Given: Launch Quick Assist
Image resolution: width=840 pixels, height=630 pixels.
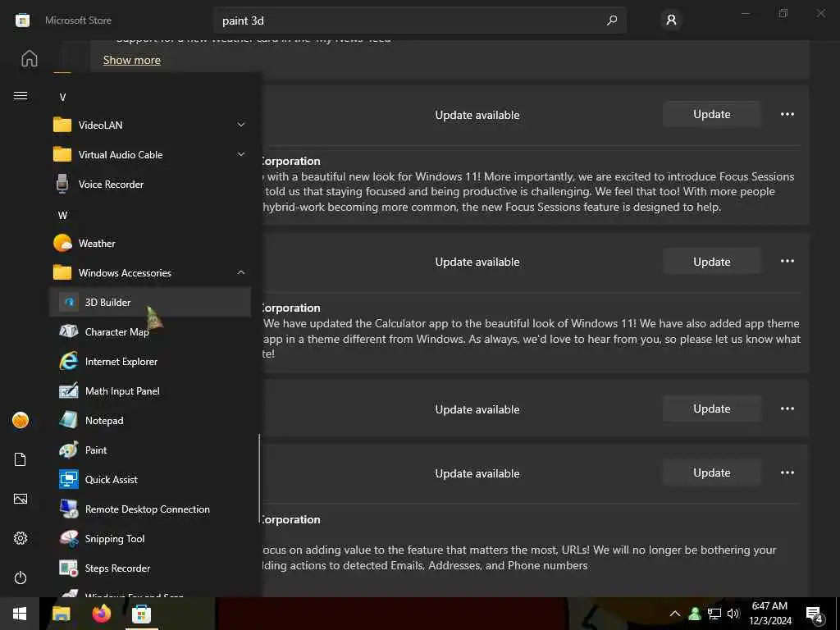Looking at the screenshot, I should (x=150, y=479).
